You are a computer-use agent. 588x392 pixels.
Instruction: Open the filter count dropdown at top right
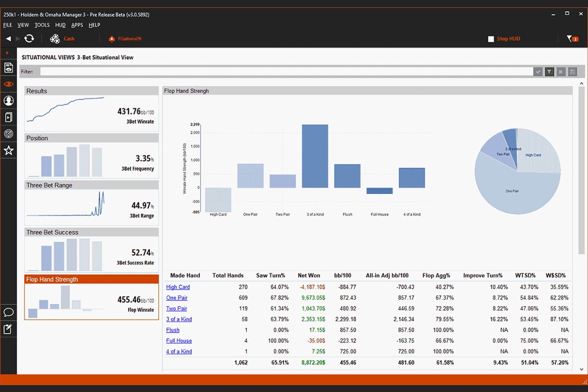572,39
